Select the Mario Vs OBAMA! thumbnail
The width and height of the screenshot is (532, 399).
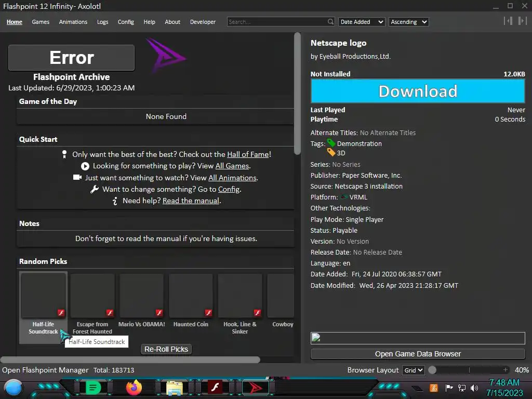pos(141,296)
